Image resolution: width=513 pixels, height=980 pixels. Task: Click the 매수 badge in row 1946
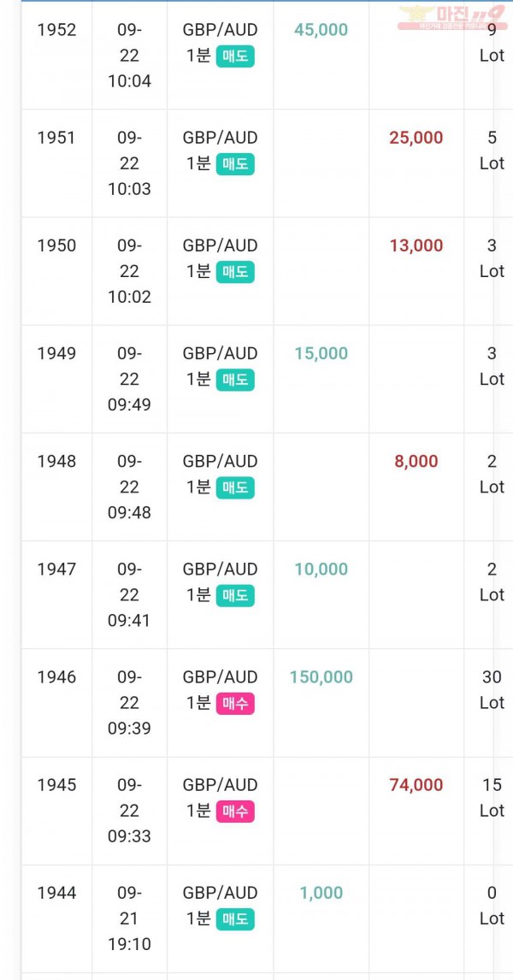[236, 704]
